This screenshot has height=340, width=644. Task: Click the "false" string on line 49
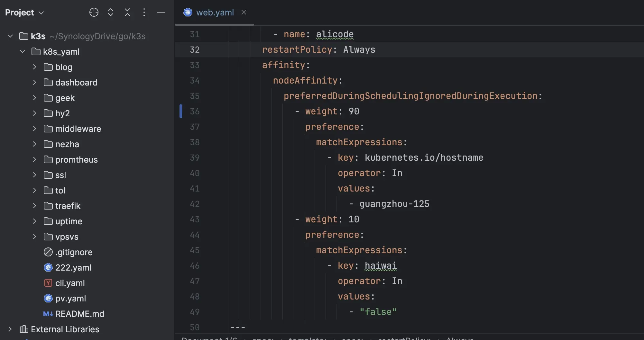coord(378,312)
